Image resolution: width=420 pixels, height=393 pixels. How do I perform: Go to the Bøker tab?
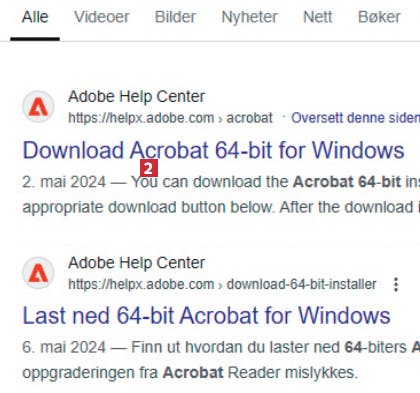coord(379,17)
